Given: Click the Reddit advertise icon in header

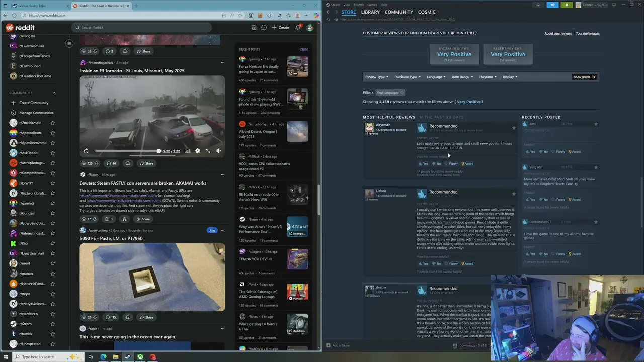Looking at the screenshot, I should pos(254,27).
